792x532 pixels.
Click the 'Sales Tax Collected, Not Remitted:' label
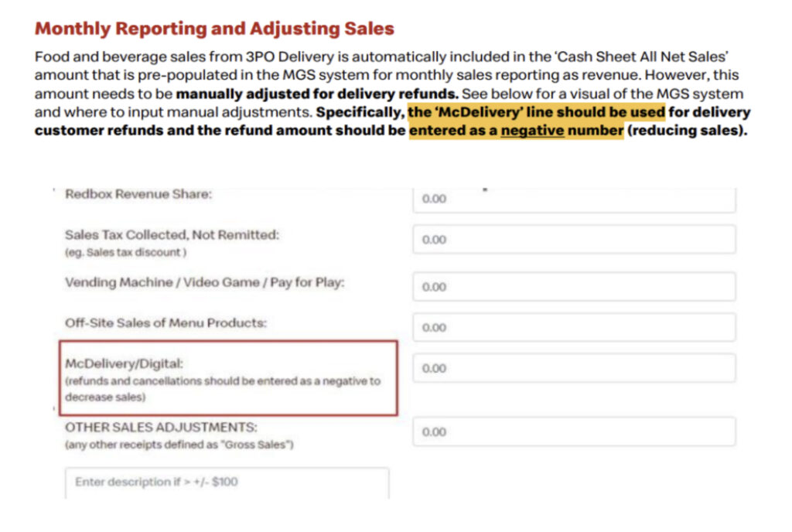click(x=172, y=235)
